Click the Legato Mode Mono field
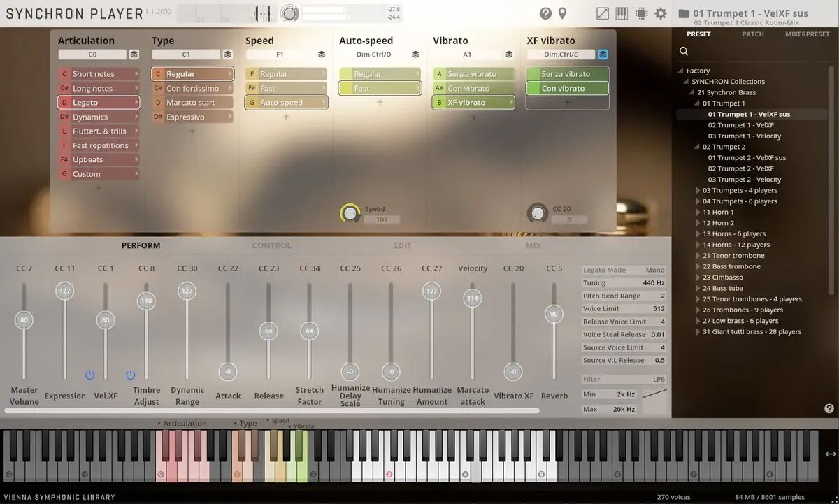The width and height of the screenshot is (839, 504). click(x=624, y=271)
